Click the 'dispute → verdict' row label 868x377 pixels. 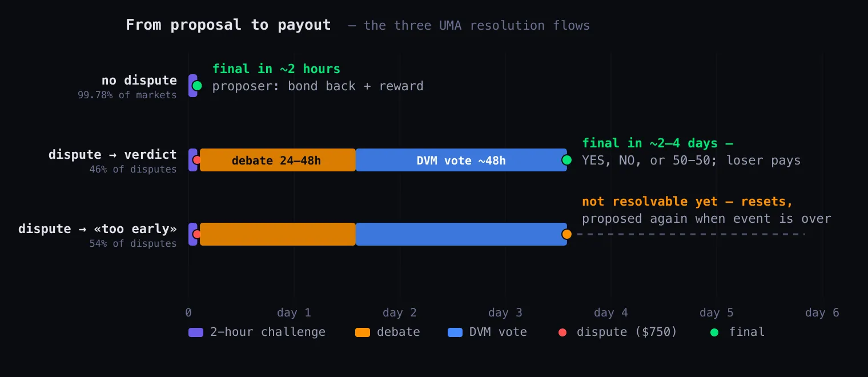pos(112,155)
